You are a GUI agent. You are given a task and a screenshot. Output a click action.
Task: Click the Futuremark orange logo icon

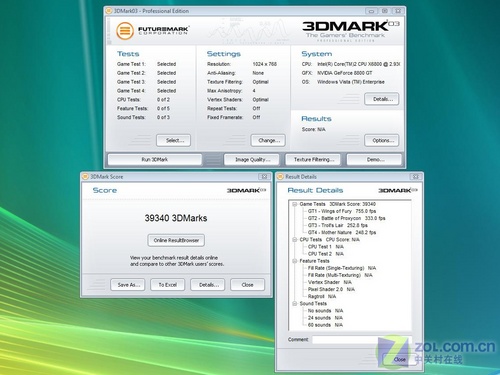coord(125,31)
